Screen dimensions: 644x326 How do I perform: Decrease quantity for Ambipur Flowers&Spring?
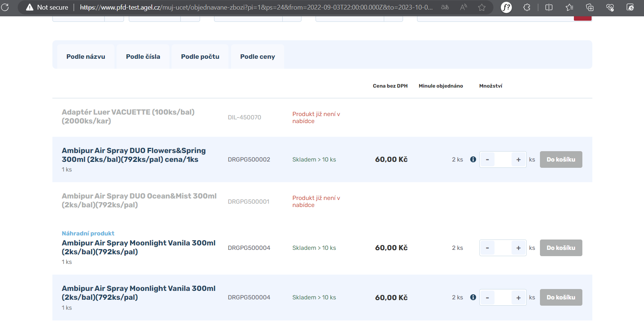point(488,160)
